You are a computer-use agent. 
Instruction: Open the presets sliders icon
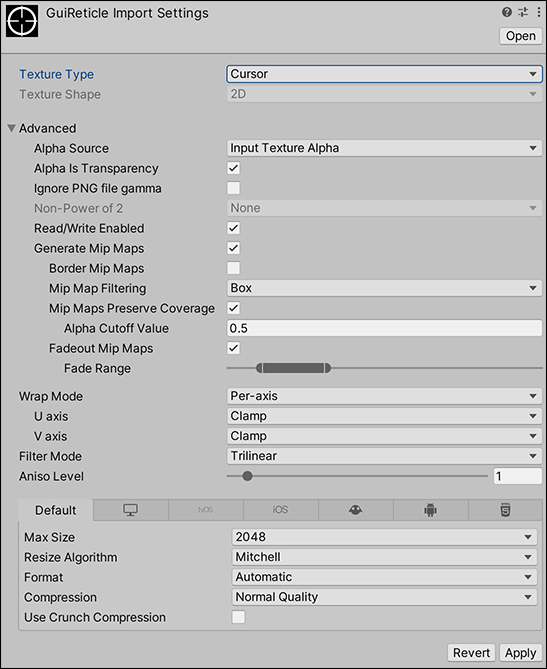coord(523,12)
